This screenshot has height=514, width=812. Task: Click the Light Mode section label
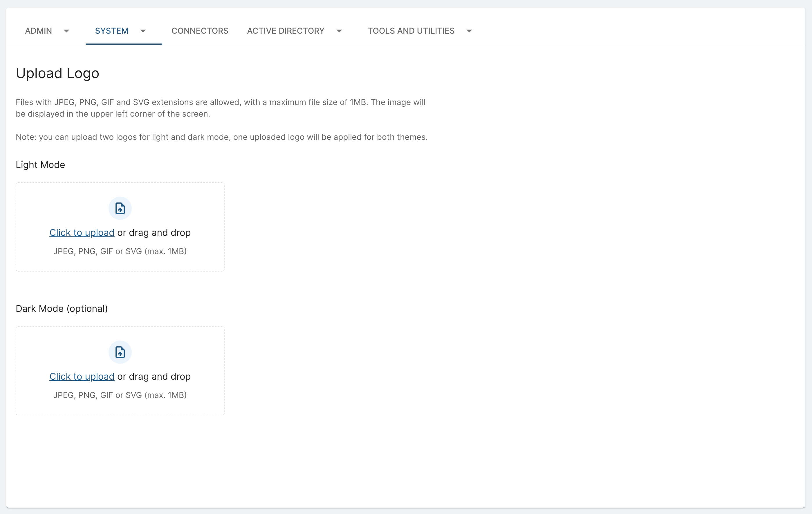pos(40,165)
